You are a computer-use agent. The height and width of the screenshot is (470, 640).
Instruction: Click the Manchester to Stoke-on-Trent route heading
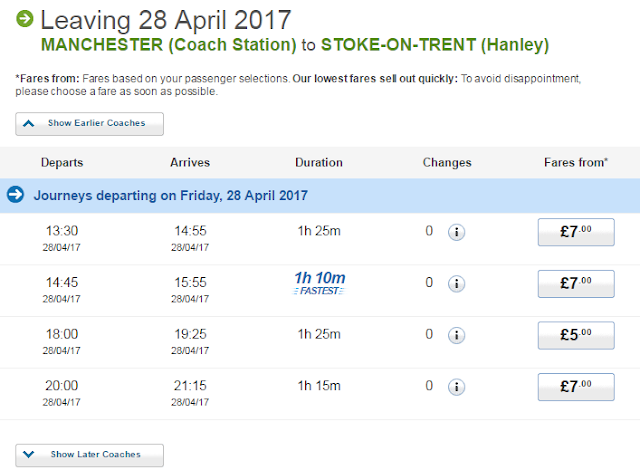pyautogui.click(x=294, y=45)
